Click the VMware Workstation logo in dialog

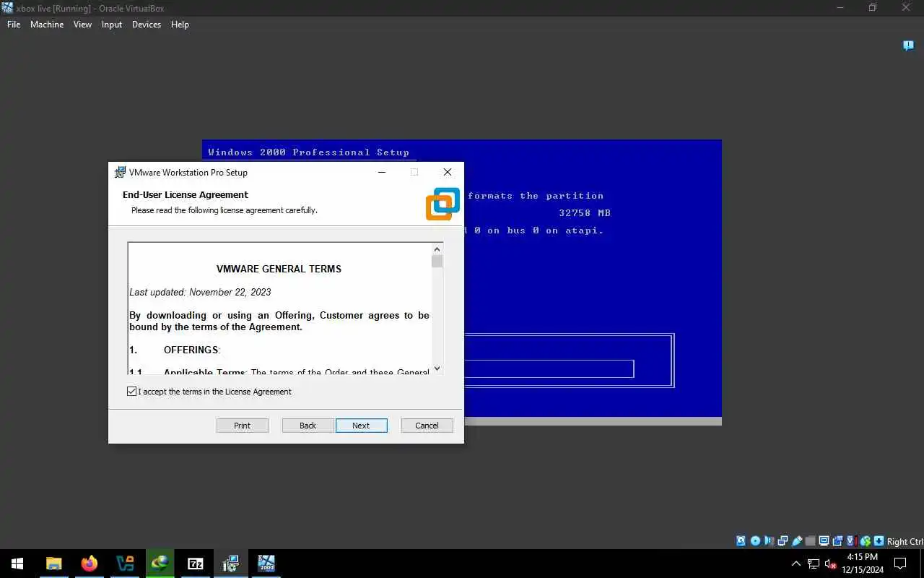(443, 204)
